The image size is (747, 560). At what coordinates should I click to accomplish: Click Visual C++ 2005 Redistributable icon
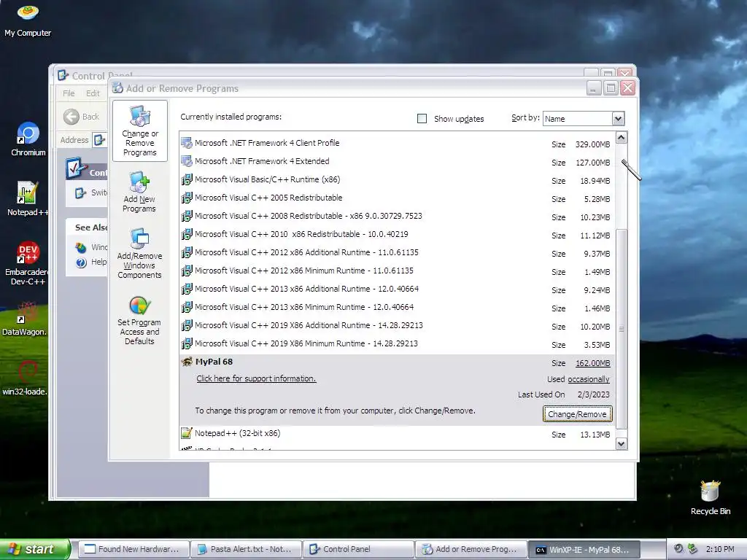tap(187, 198)
